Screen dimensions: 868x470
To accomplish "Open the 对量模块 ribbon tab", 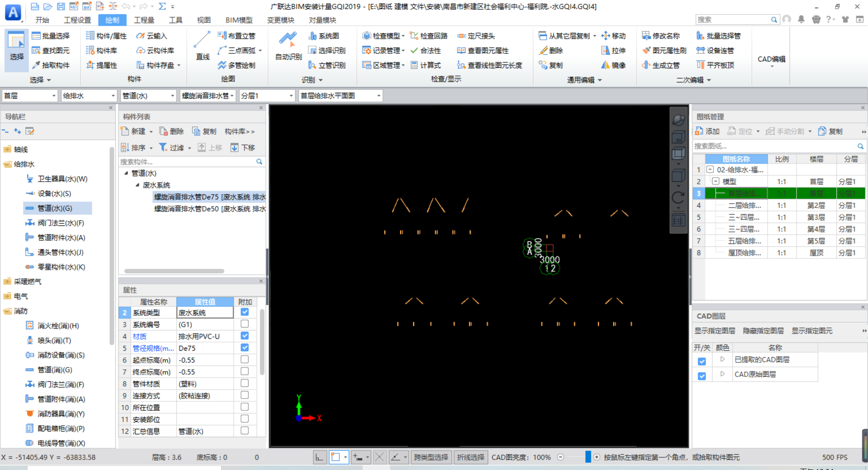I will coord(322,20).
